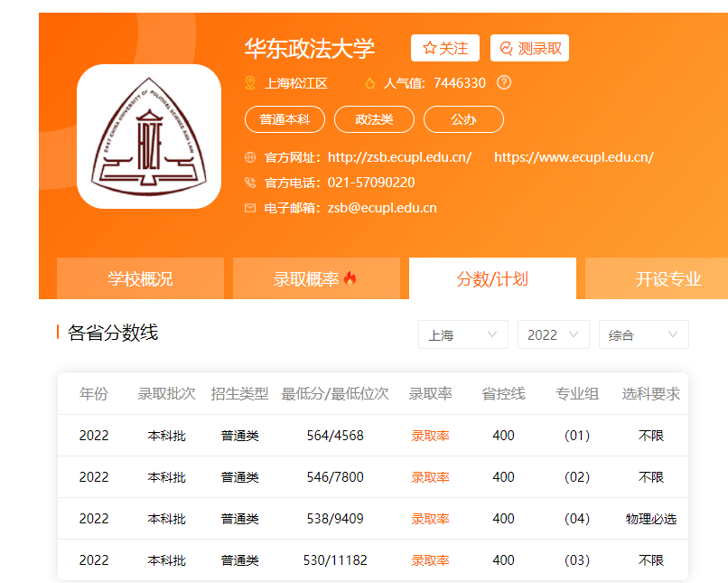Click 录取率 link in the 546/7800 row

point(431,477)
